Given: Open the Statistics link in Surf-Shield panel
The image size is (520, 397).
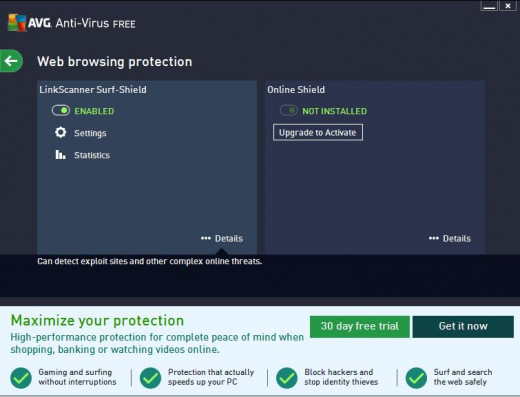Looking at the screenshot, I should pyautogui.click(x=92, y=155).
